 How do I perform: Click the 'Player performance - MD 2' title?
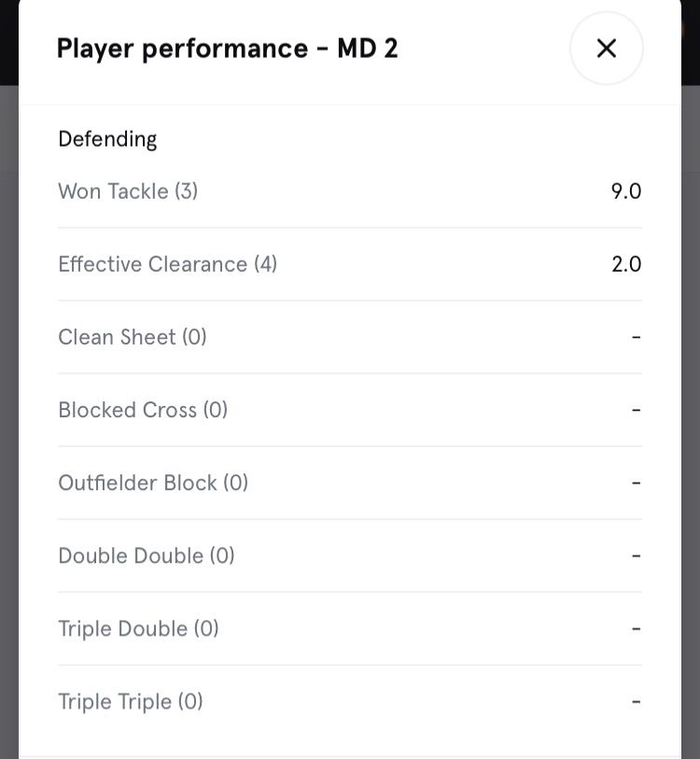tap(227, 49)
